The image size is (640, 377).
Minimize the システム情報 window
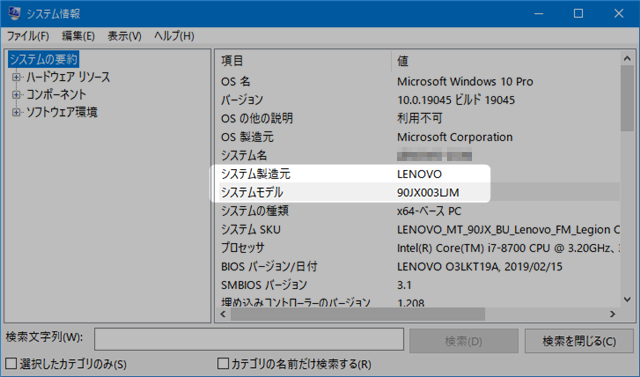click(539, 13)
